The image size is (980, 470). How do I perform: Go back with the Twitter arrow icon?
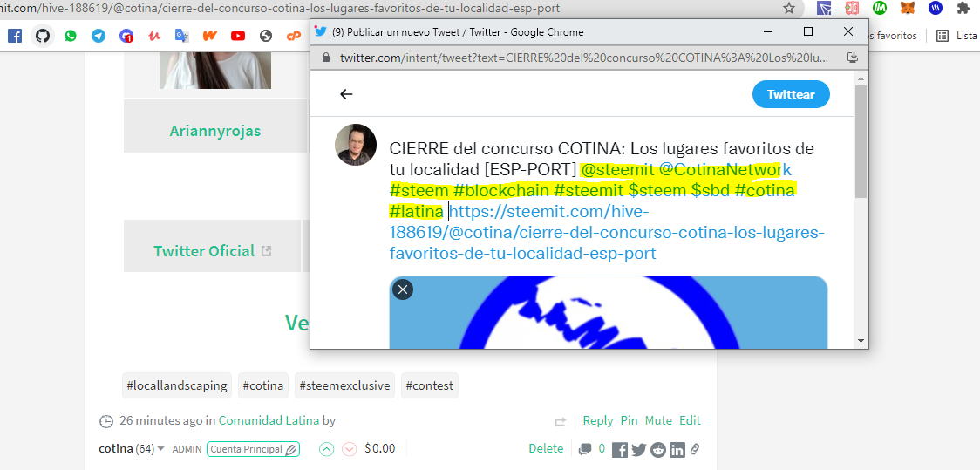[x=346, y=94]
